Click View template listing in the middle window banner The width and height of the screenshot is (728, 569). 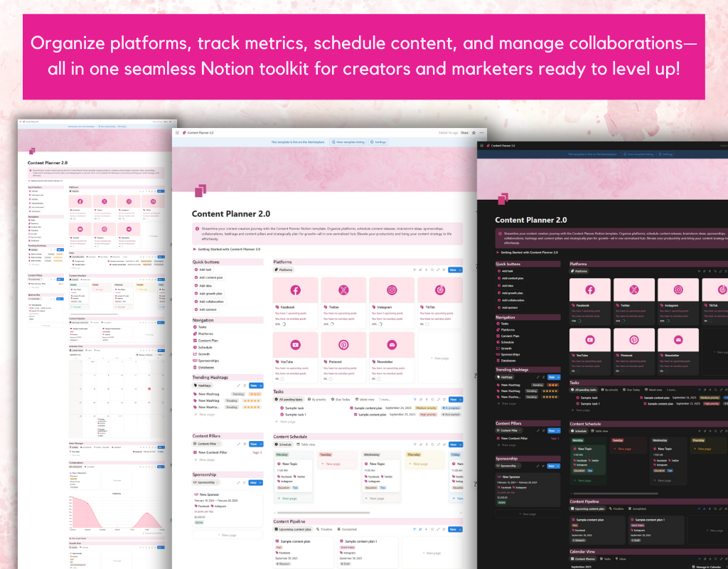point(348,142)
